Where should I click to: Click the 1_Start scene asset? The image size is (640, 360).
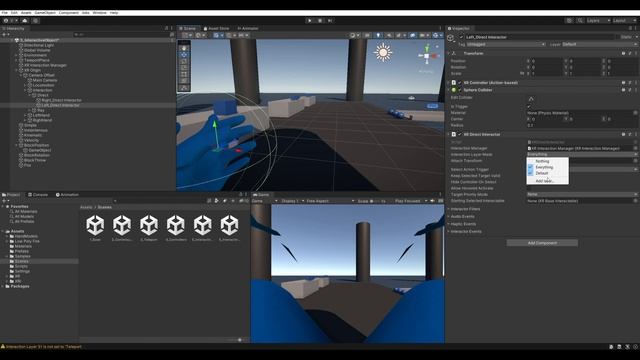(x=95, y=229)
